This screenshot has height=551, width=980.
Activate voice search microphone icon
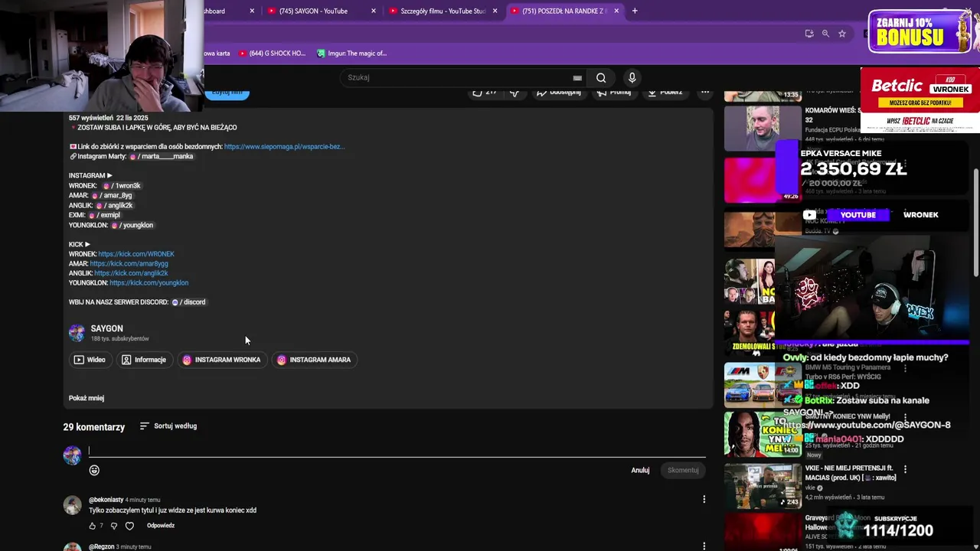click(x=632, y=77)
